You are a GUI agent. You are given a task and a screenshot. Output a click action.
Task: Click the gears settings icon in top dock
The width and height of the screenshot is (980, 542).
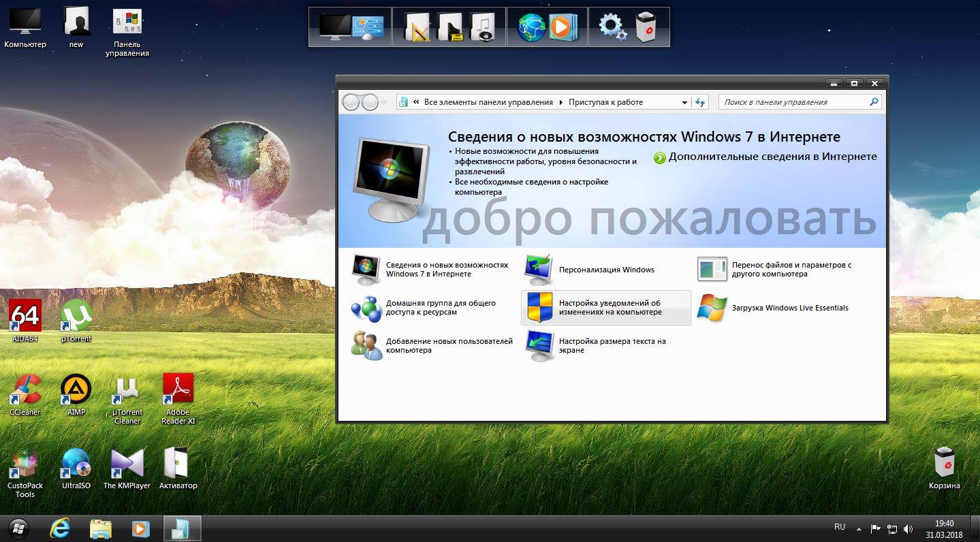click(611, 27)
